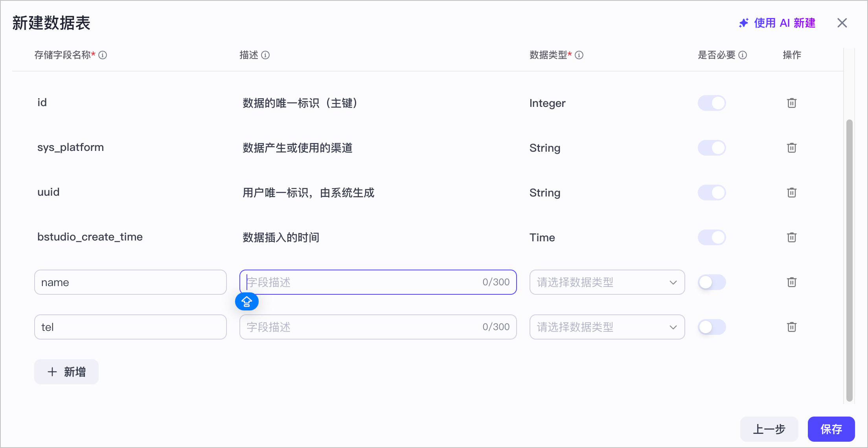Click the blue input-method arrow icon
868x448 pixels.
247,301
